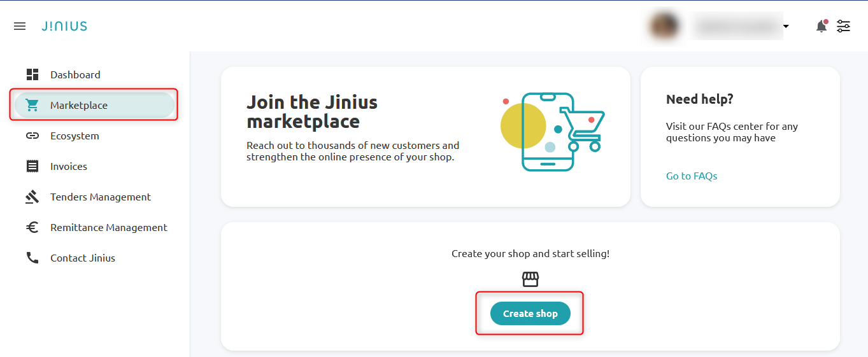Click the shop storefront icon
This screenshot has height=357, width=868.
pos(530,279)
